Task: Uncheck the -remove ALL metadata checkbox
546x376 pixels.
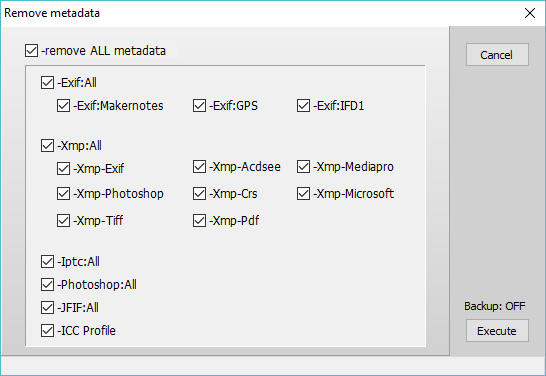Action: [x=31, y=50]
